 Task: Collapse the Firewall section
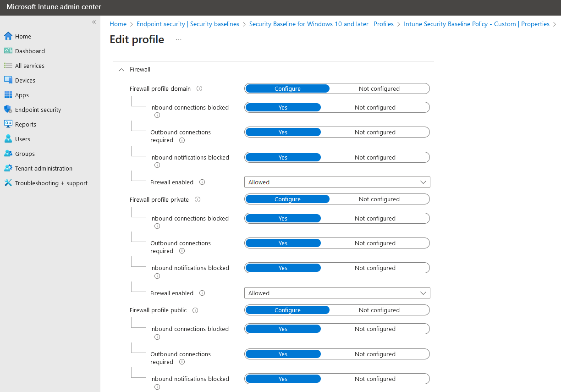click(121, 70)
